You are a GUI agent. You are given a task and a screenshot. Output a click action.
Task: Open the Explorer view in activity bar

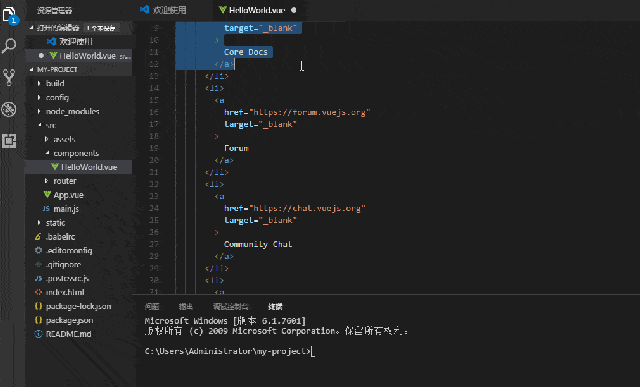[9, 15]
